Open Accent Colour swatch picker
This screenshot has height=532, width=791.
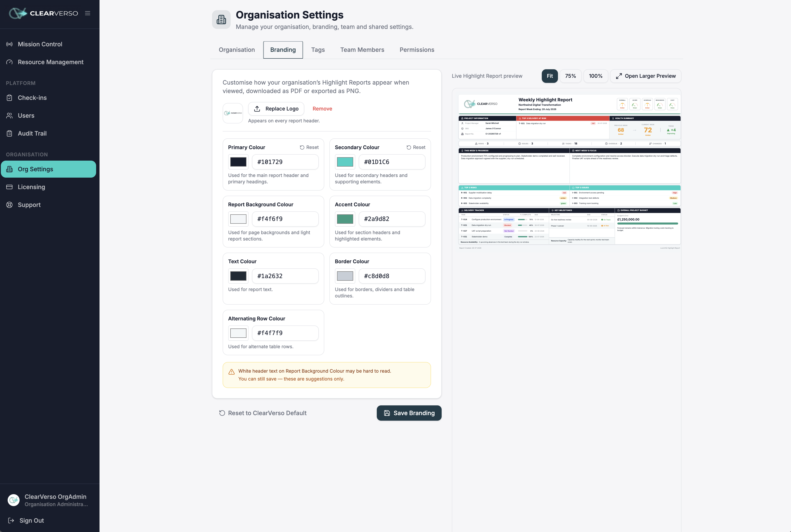coord(345,219)
